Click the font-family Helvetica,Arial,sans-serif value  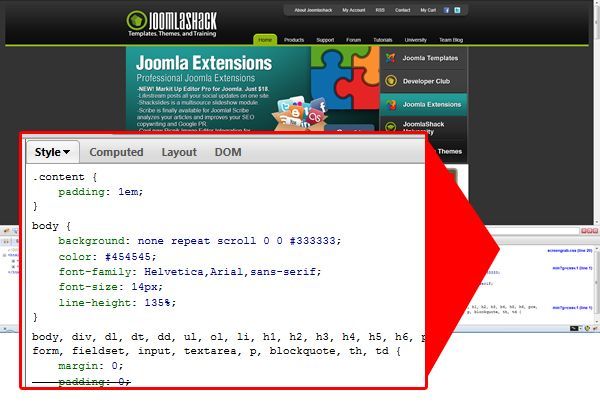[x=230, y=272]
